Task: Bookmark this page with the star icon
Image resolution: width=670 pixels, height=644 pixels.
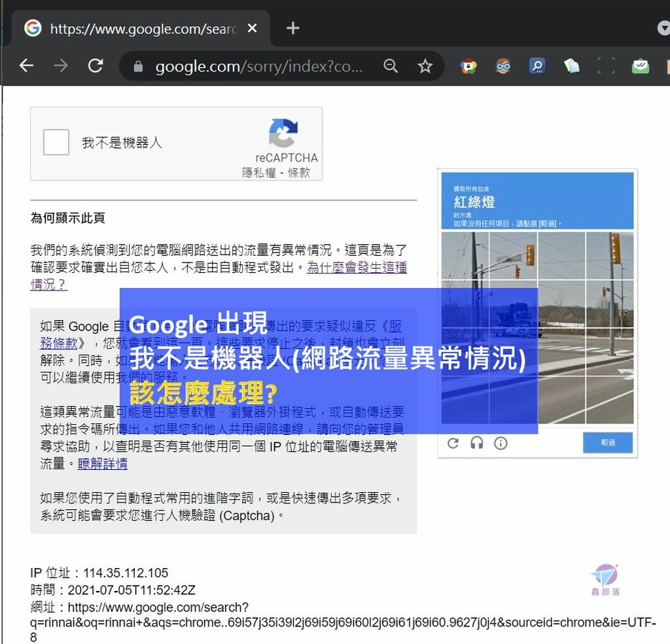Action: point(425,66)
